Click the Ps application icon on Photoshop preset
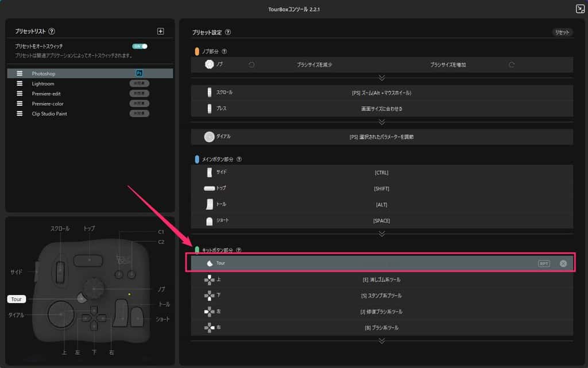588x368 pixels. [x=139, y=73]
